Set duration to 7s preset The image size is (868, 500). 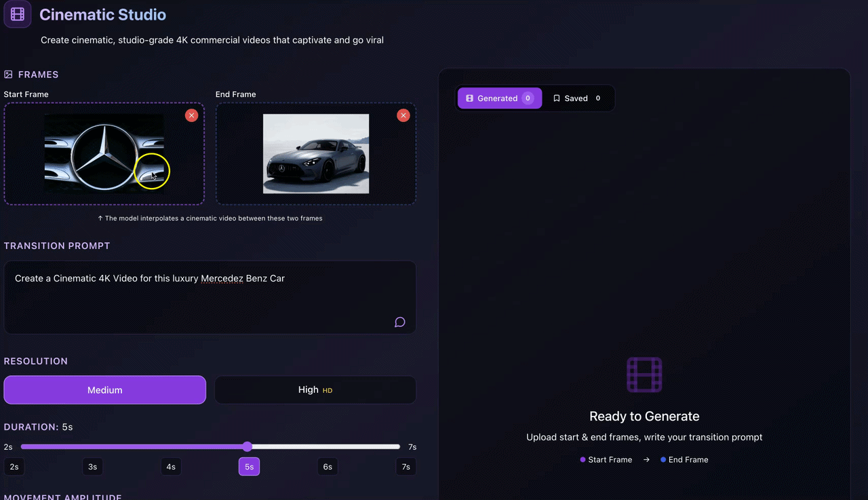click(x=406, y=467)
